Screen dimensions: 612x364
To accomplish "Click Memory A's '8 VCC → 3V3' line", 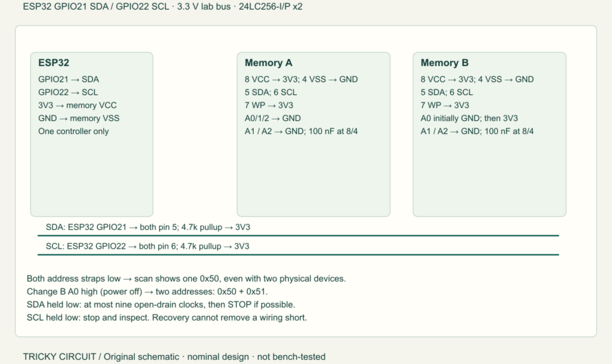I will tap(301, 80).
